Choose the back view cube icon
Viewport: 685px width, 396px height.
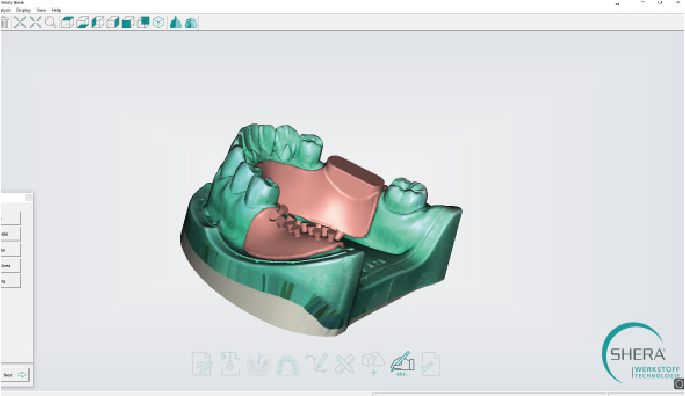pos(143,22)
